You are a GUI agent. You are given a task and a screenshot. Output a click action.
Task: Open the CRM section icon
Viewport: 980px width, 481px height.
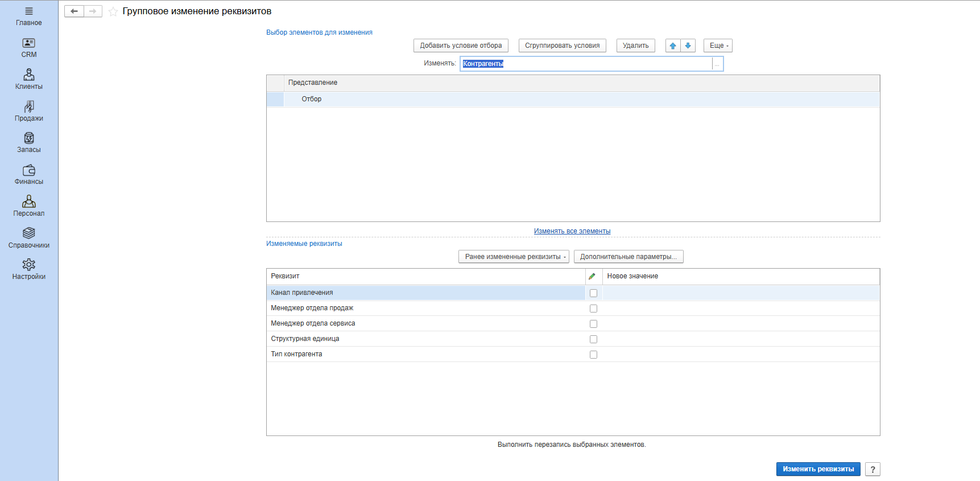[x=29, y=43]
